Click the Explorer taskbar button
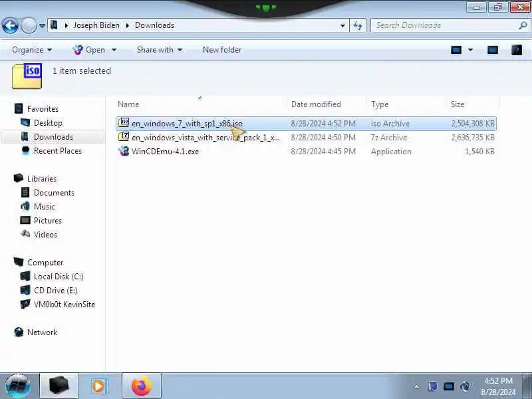Screen dimensions: 532x399 click(59, 386)
